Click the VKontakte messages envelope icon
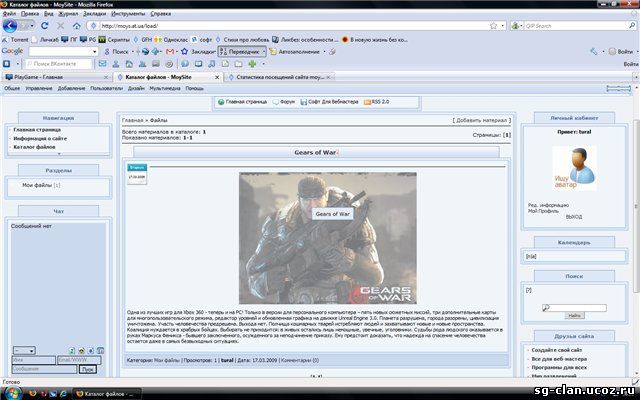The height and width of the screenshot is (400, 640). [102, 64]
